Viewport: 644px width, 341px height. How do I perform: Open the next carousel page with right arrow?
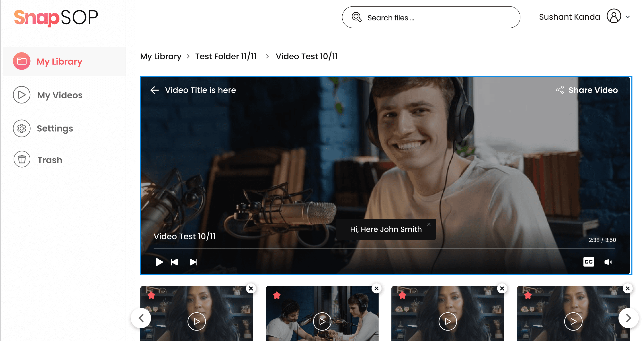tap(628, 318)
